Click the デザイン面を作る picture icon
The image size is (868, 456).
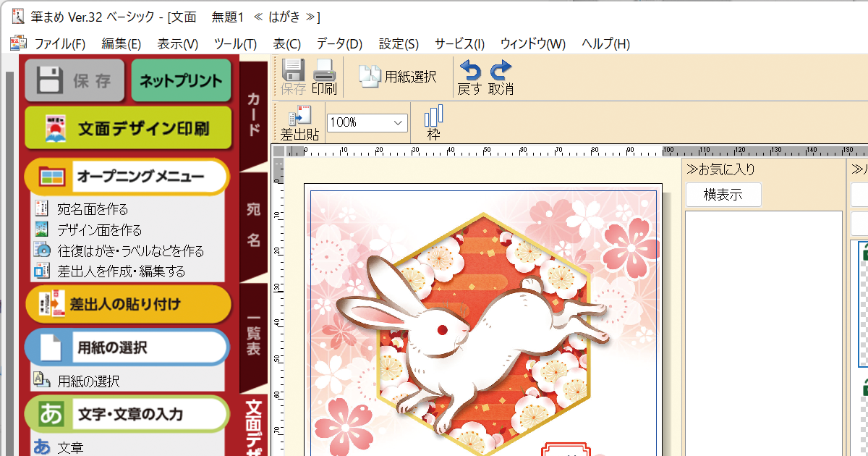[x=42, y=230]
